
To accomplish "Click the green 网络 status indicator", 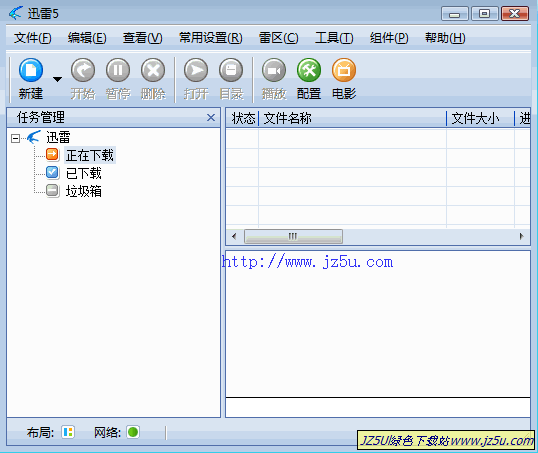I will (133, 432).
